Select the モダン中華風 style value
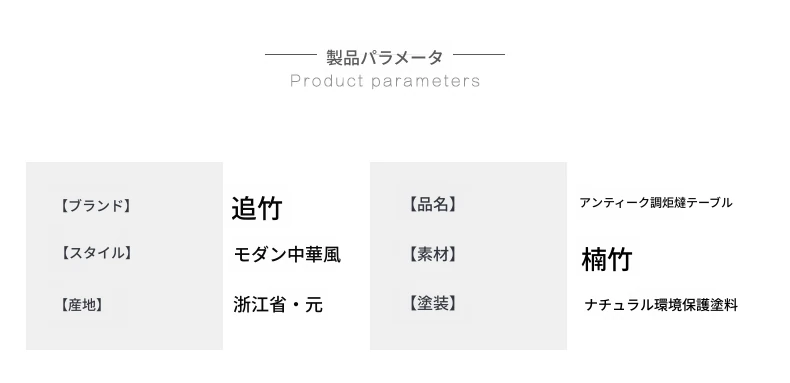The image size is (790, 383). pos(287,254)
